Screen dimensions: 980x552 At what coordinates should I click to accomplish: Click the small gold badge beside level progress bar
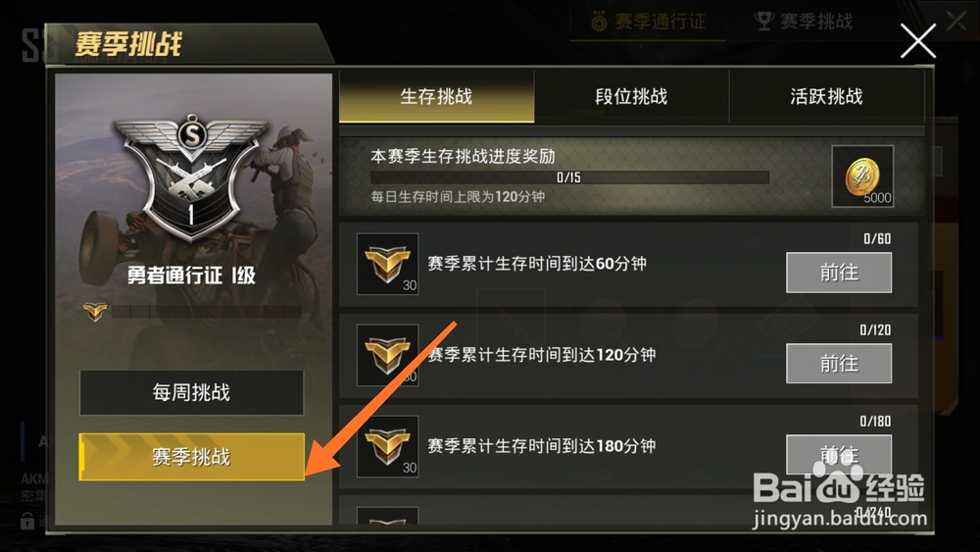coord(95,311)
